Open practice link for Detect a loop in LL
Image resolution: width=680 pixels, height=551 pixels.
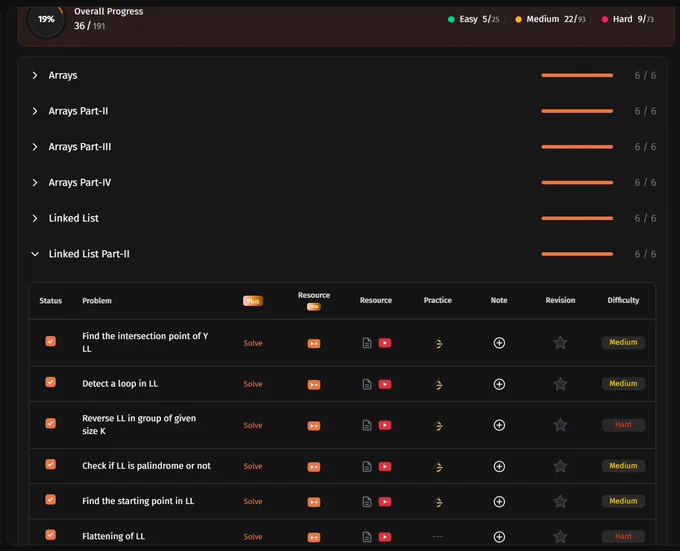tap(438, 385)
